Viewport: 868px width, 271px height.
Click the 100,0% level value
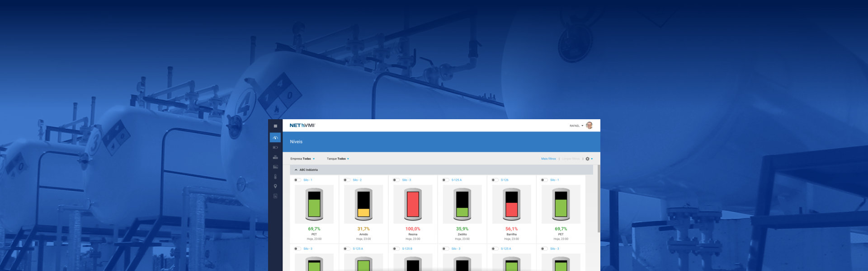pos(413,229)
